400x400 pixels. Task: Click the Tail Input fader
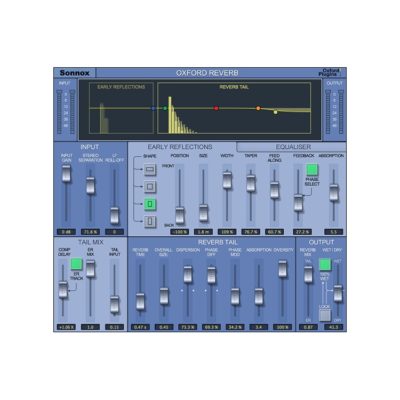point(114,304)
